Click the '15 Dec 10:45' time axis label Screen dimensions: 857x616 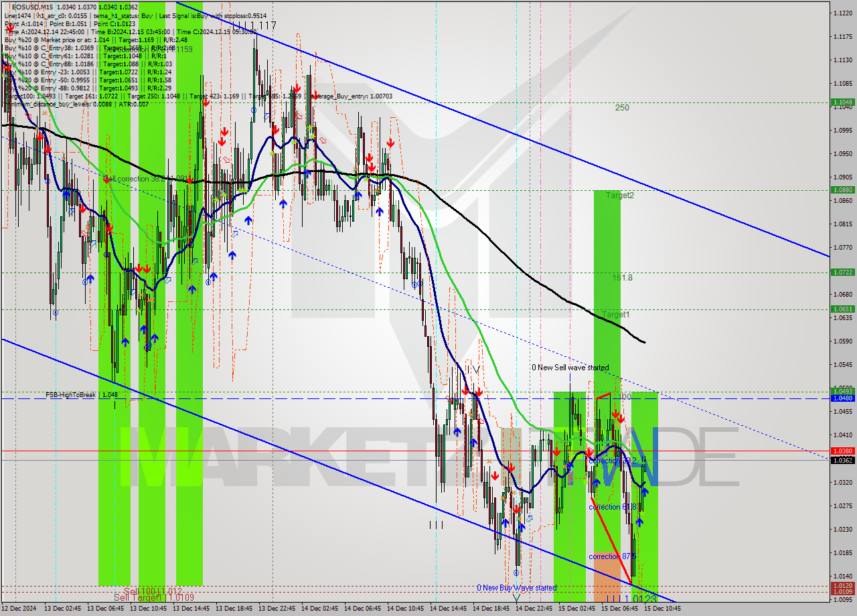[x=664, y=609]
